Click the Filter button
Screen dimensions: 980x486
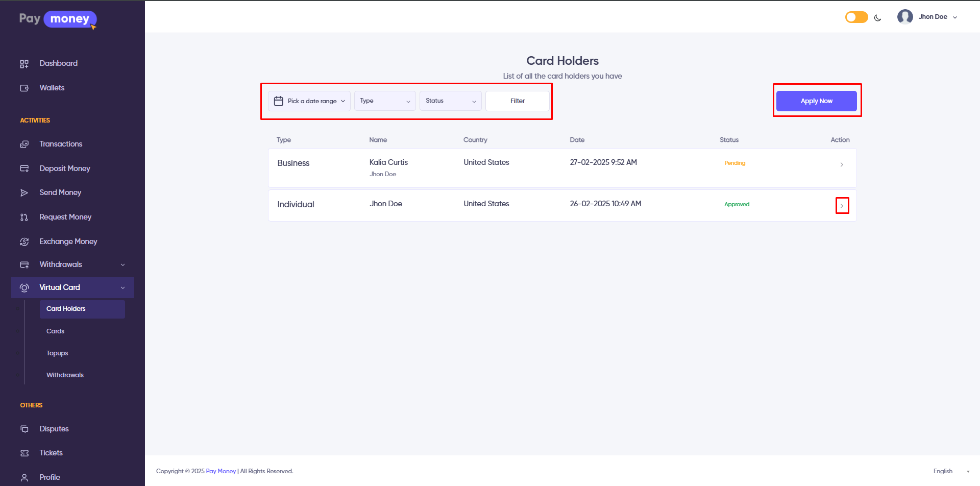tap(517, 101)
